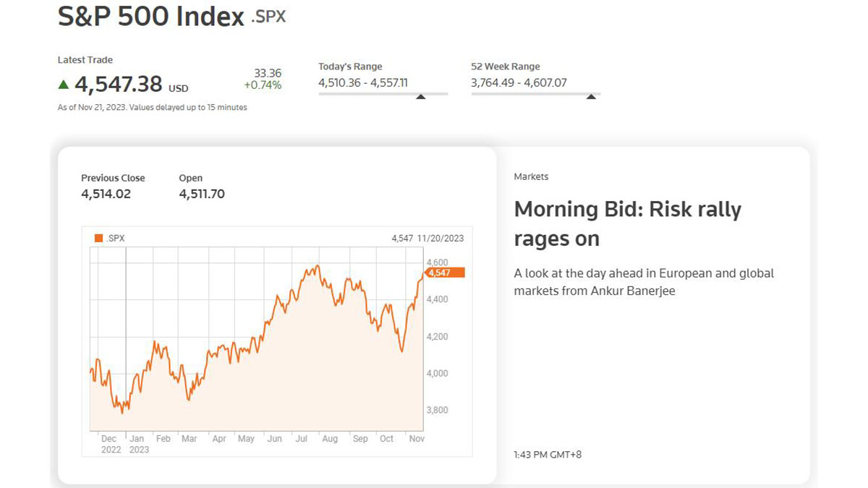868x488 pixels.
Task: Click the open value 4,511.70
Action: 202,194
